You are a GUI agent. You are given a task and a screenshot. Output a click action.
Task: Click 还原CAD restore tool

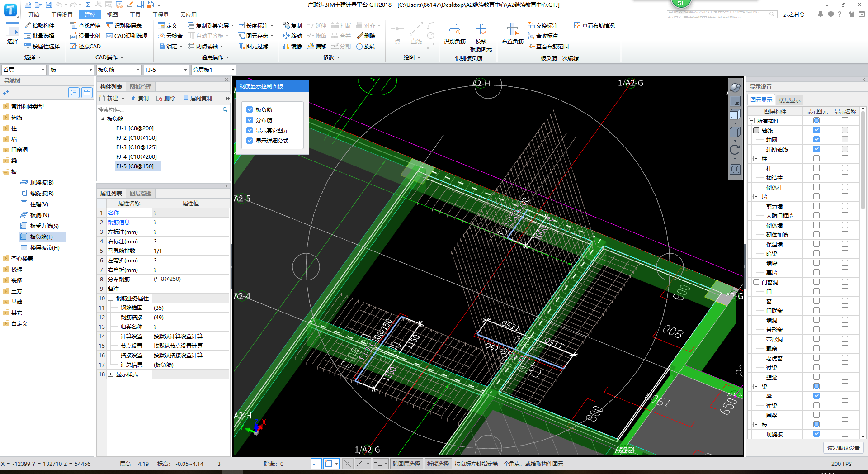tap(85, 46)
